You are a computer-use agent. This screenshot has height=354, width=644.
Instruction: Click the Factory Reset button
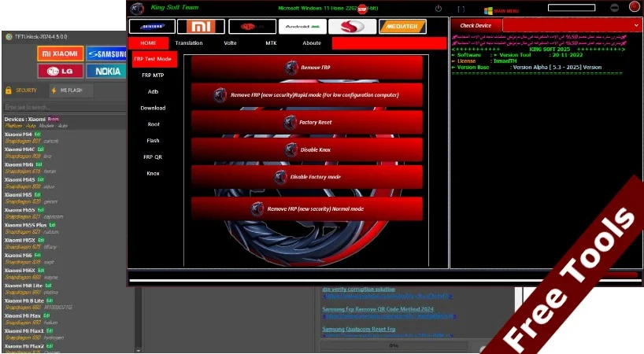tap(307, 123)
